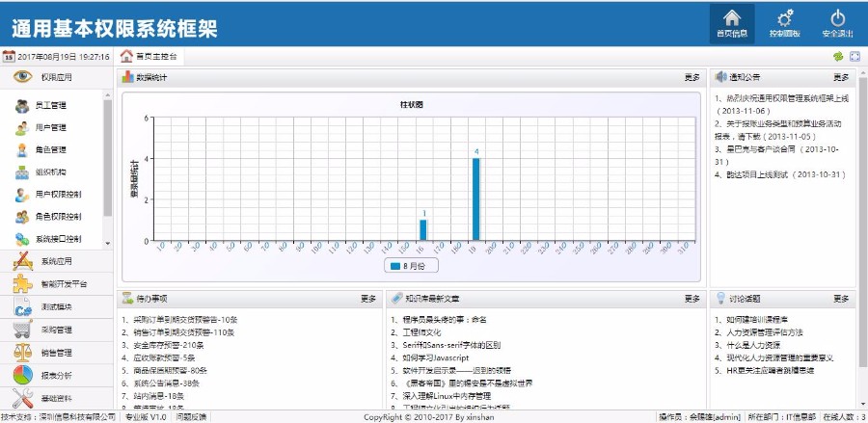Open article 如何学习Javascript

[429, 357]
